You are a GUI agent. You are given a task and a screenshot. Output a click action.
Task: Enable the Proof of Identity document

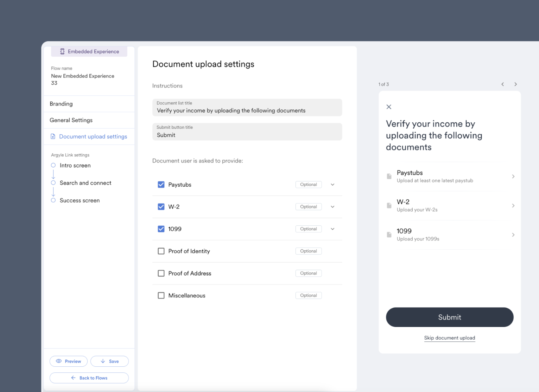tap(161, 251)
